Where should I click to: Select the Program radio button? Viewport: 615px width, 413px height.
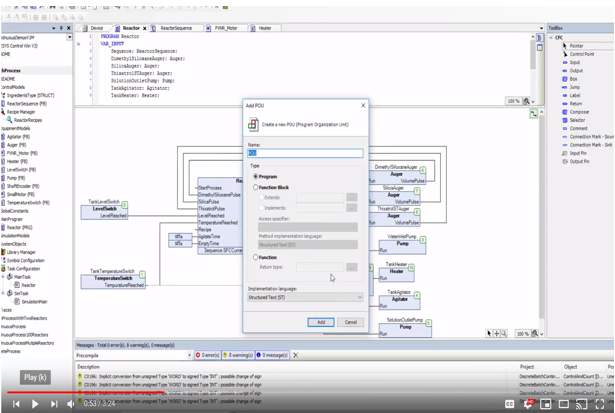click(256, 177)
